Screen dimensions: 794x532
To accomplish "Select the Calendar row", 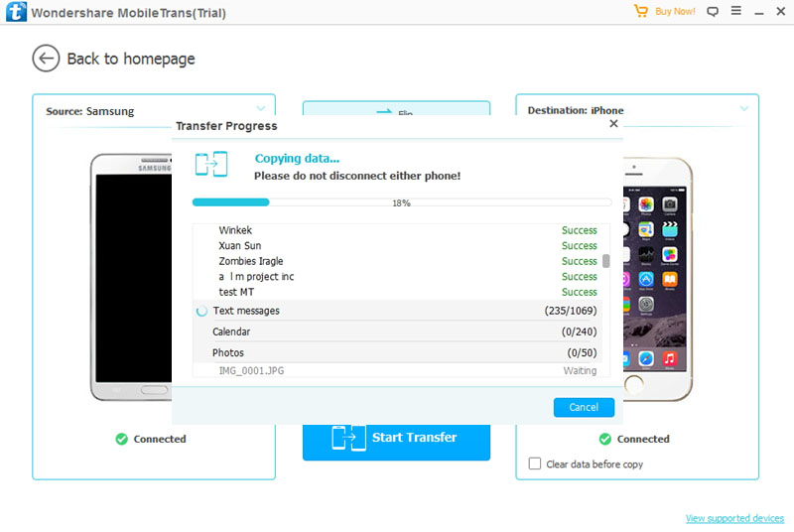I will coord(396,332).
